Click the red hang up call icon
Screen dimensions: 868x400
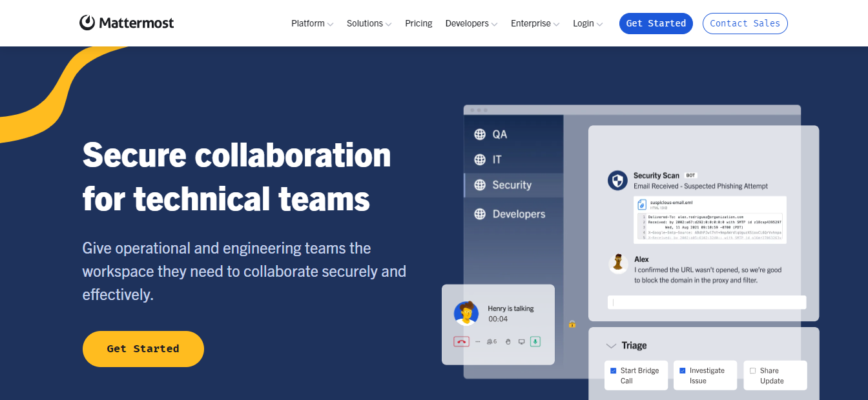(461, 342)
